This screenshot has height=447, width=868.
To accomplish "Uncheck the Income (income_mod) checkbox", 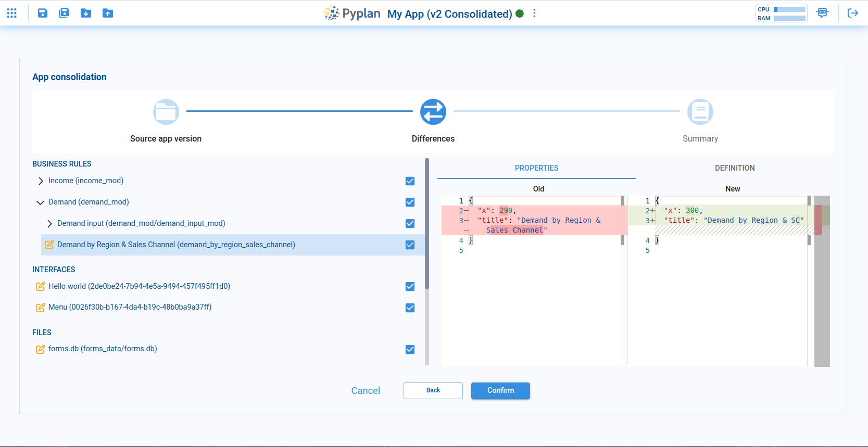I will point(410,181).
